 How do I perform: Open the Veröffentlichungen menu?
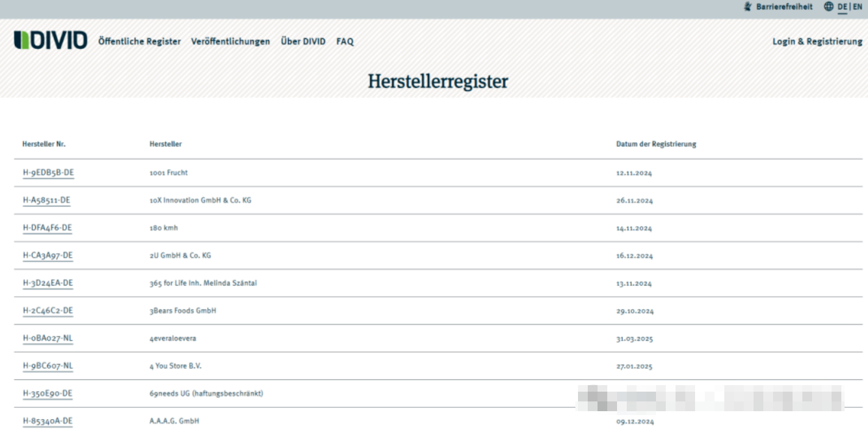(x=230, y=41)
